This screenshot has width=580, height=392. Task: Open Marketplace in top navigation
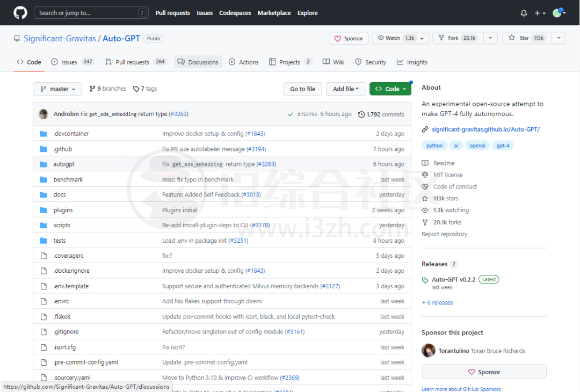click(x=274, y=13)
